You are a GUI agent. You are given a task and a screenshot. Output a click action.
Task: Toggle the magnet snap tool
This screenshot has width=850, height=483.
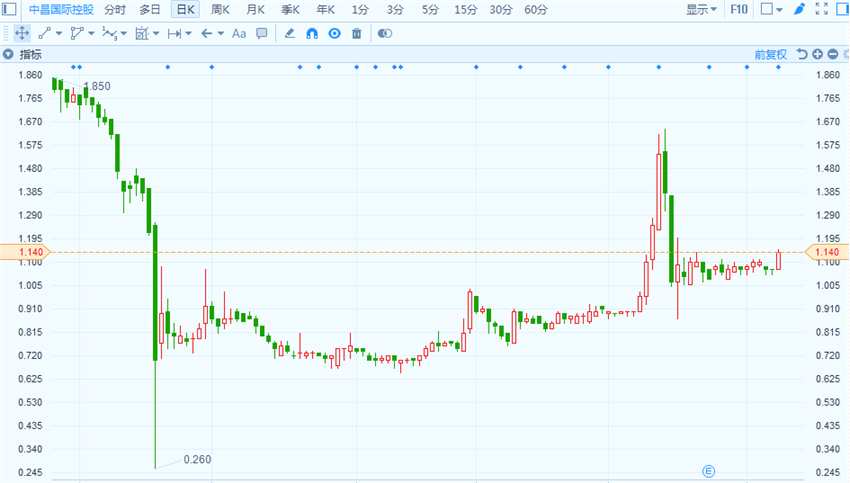tap(312, 34)
